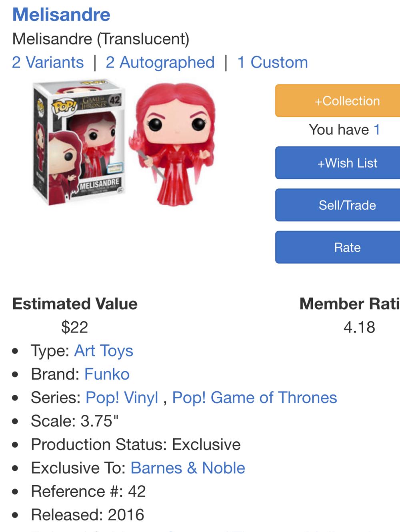This screenshot has height=532, width=400.
Task: View the 2 Variants of this Pop
Action: tap(48, 62)
